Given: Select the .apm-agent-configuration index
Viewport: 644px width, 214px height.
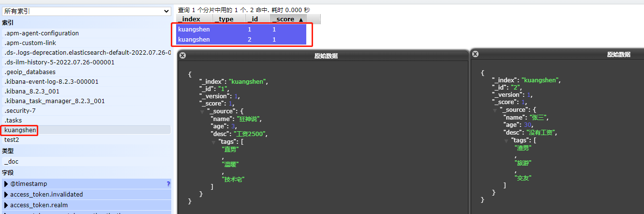Looking at the screenshot, I should tap(86, 33).
